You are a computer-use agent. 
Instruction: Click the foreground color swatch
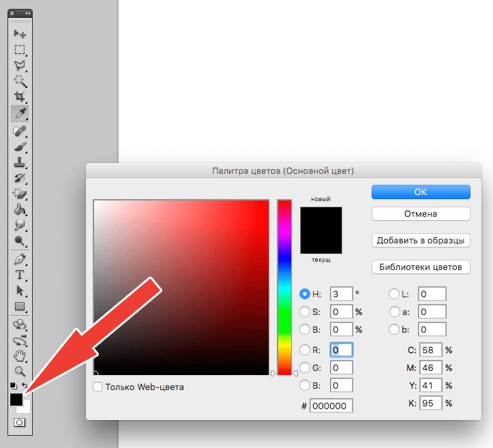(16, 400)
